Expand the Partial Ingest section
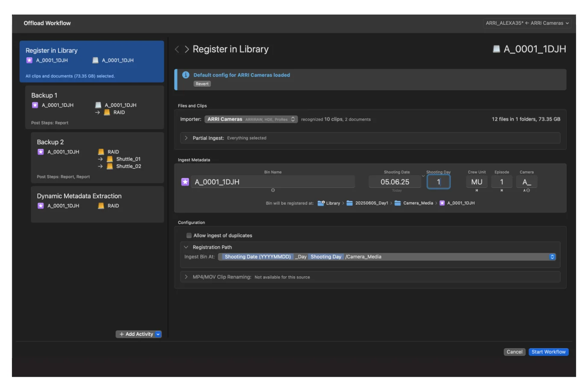Screen dimensions: 588x385 click(x=186, y=138)
